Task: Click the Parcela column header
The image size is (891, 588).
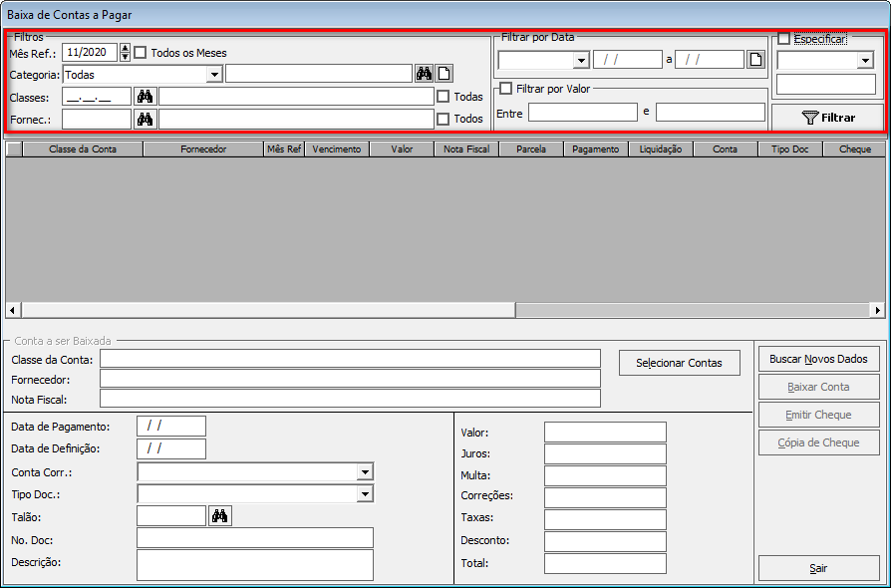Action: coord(531,149)
